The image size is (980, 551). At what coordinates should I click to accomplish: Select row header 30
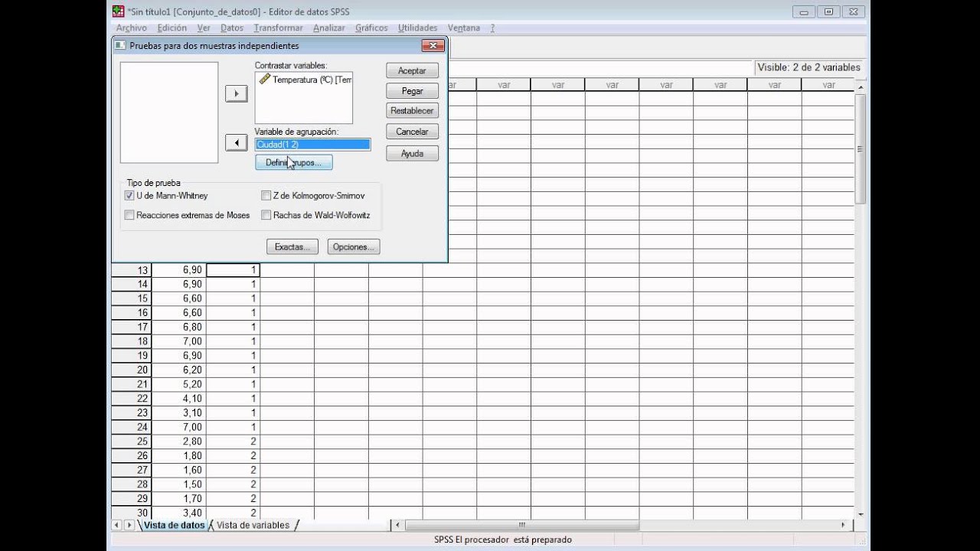[132, 513]
